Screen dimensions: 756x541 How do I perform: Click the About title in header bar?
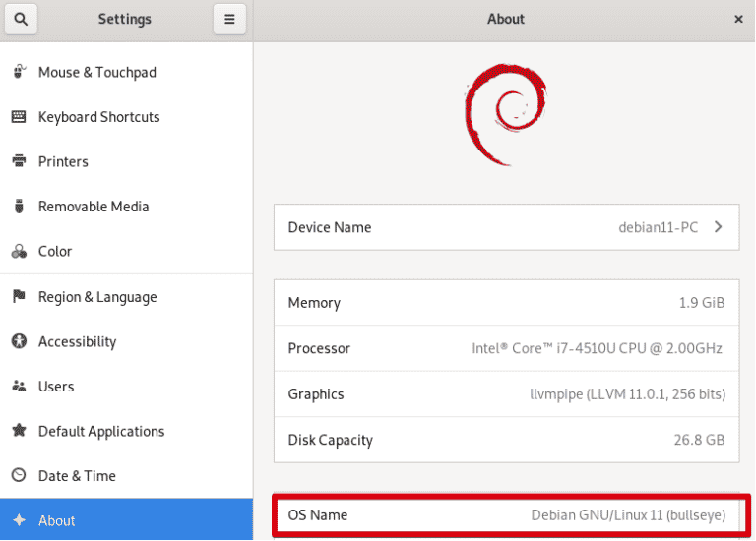pos(505,19)
